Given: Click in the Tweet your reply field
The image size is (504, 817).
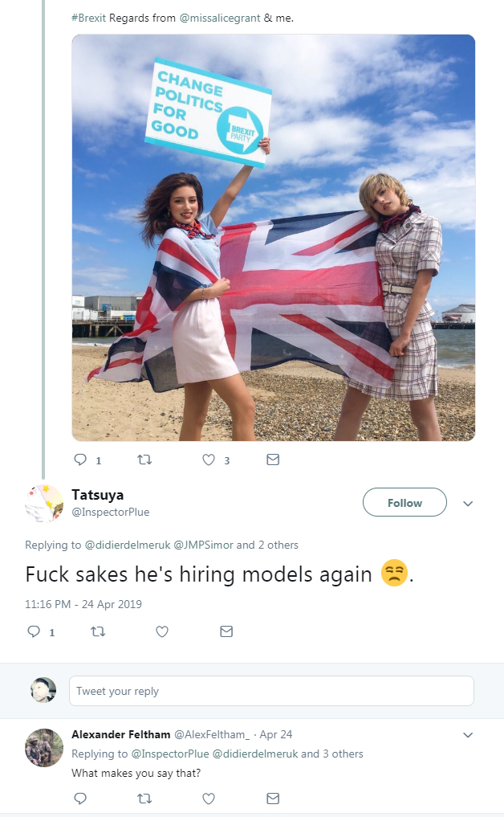Looking at the screenshot, I should pos(271,691).
